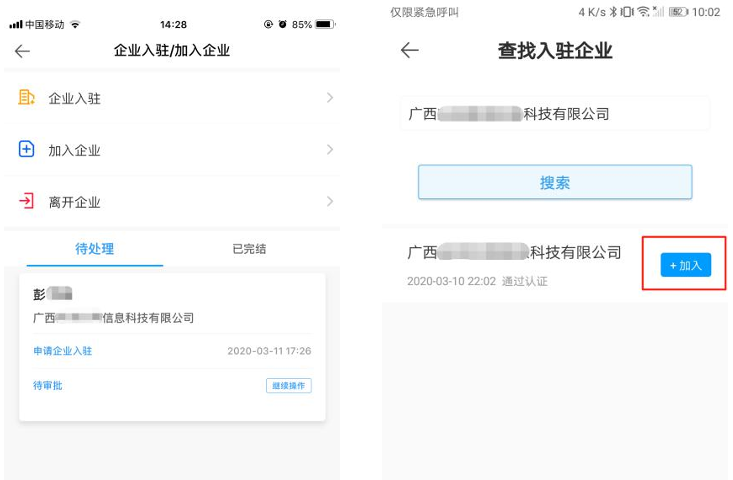This screenshot has height=480, width=733.
Task: Click the orange 企业入驻 building icon
Action: [27, 98]
